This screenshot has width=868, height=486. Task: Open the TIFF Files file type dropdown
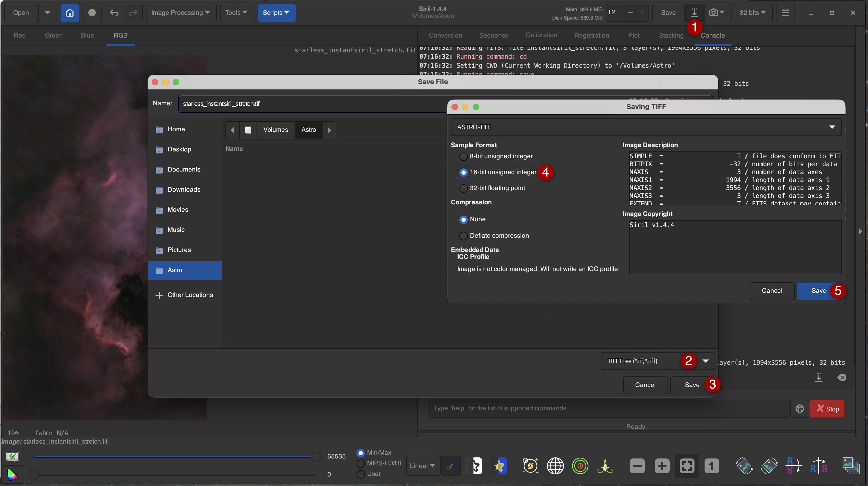(x=657, y=361)
